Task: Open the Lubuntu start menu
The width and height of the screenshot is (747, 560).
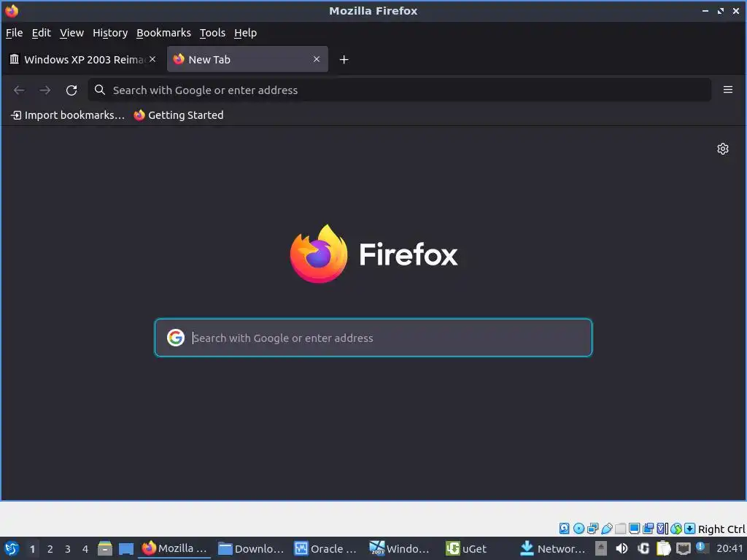Action: (12, 548)
